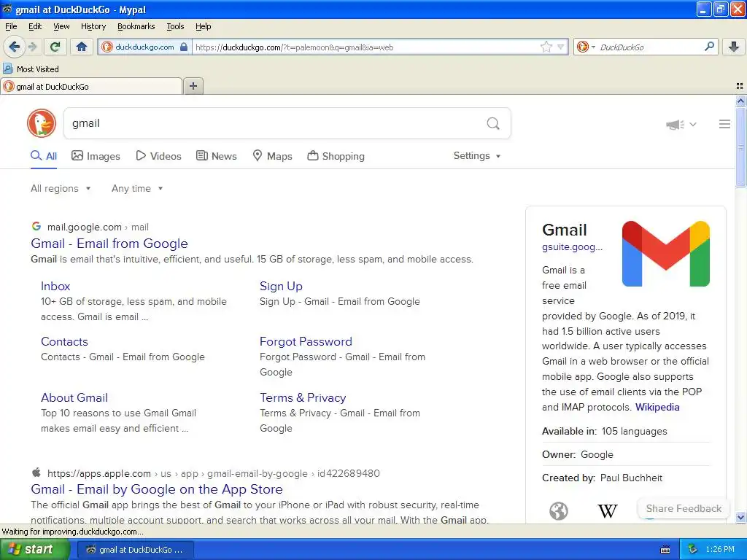Image resolution: width=747 pixels, height=560 pixels.
Task: Go back using the back arrow
Action: [x=14, y=47]
